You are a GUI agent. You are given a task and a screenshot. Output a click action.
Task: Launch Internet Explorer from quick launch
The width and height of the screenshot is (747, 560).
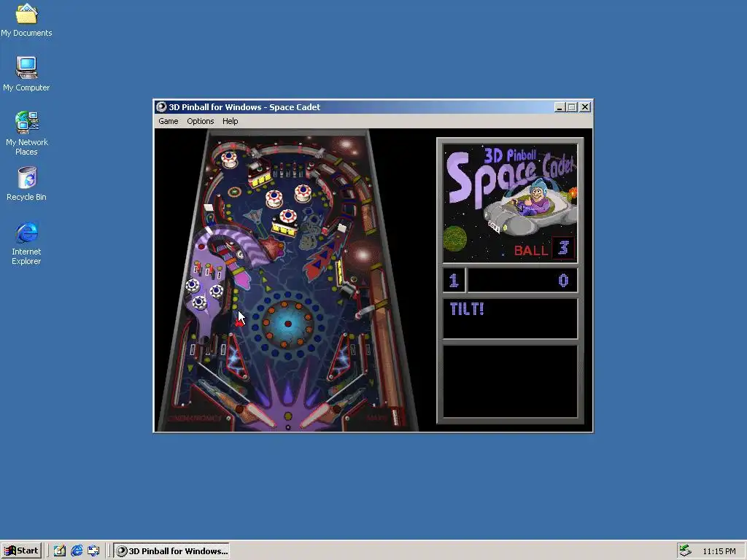(77, 551)
